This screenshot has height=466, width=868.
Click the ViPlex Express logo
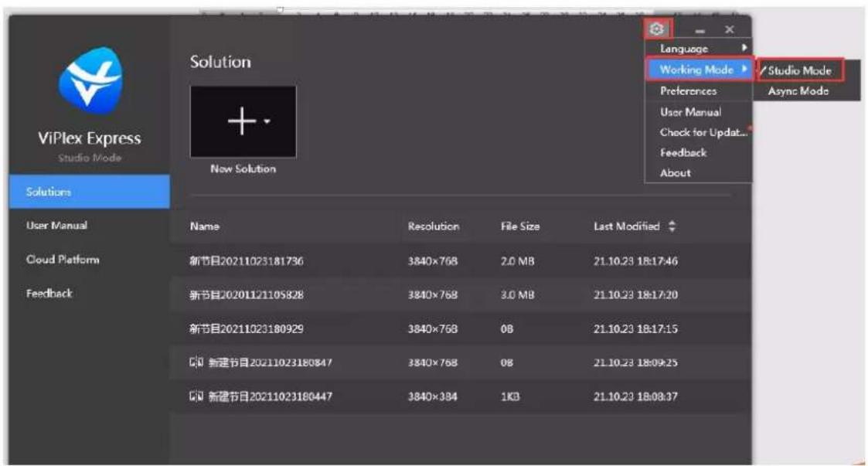90,80
